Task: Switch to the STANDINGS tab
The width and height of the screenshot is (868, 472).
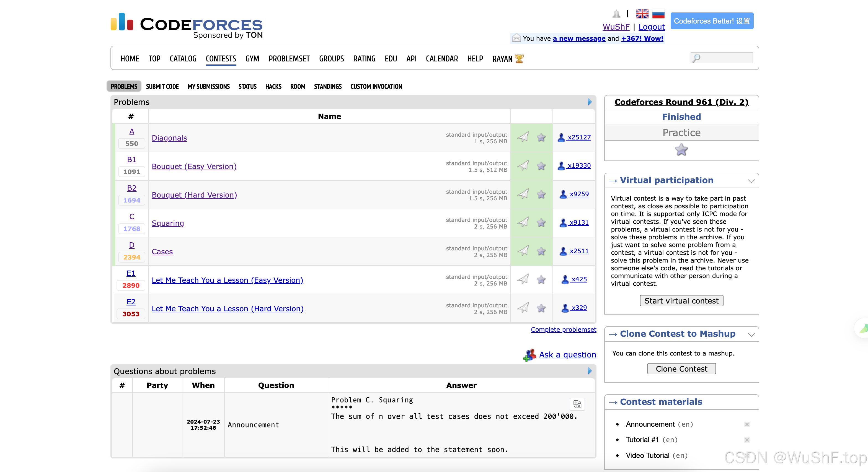Action: (328, 87)
